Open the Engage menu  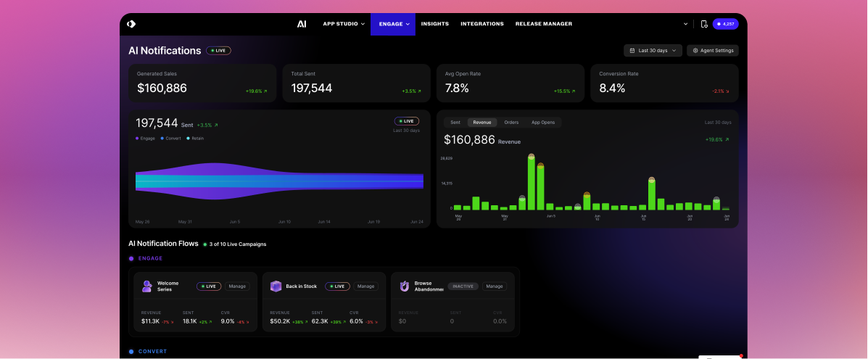pos(393,24)
